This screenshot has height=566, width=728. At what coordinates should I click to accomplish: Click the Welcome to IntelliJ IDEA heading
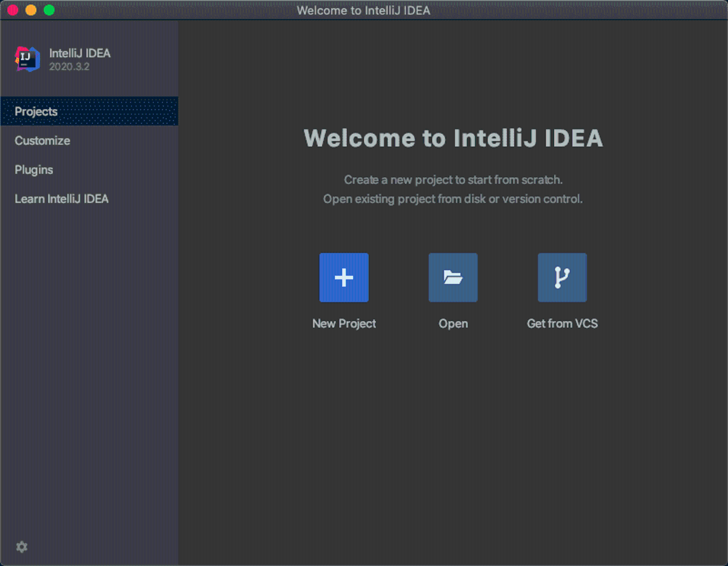pos(453,138)
